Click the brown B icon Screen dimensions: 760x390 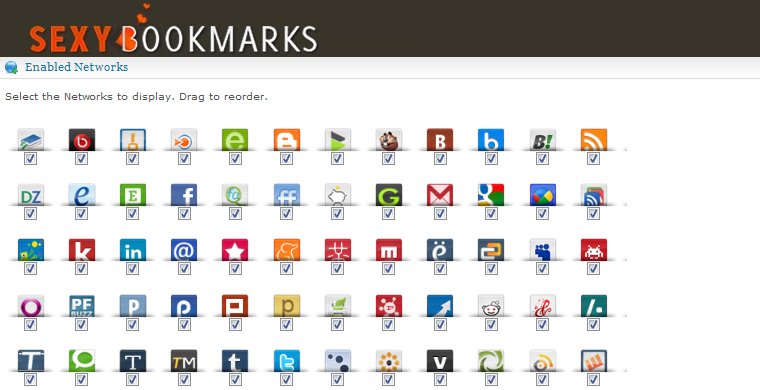coord(440,140)
